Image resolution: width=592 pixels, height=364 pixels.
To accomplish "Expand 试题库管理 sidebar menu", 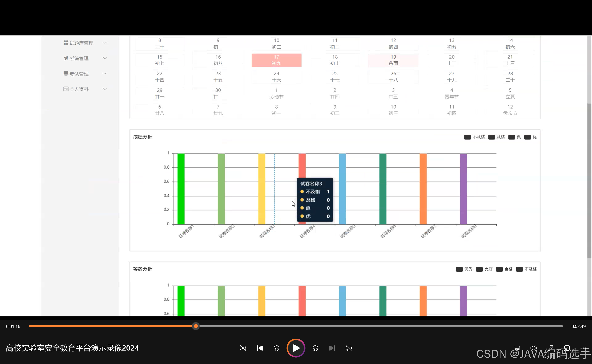I will (81, 43).
